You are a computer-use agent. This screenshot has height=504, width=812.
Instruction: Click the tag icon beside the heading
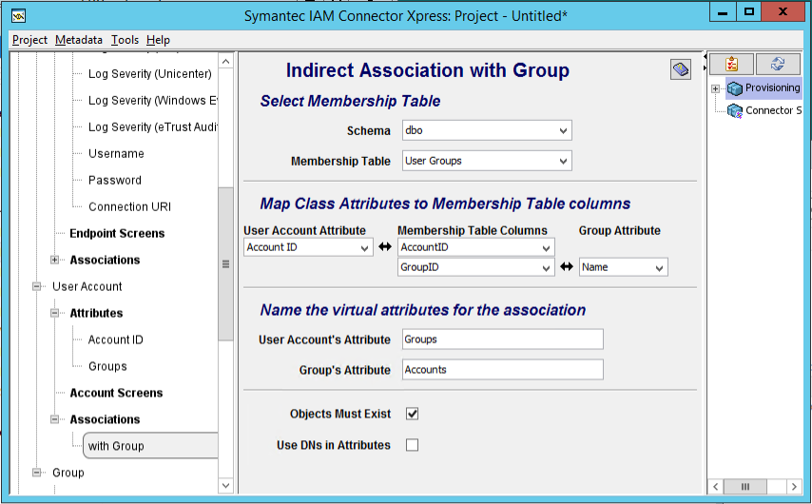tap(681, 68)
